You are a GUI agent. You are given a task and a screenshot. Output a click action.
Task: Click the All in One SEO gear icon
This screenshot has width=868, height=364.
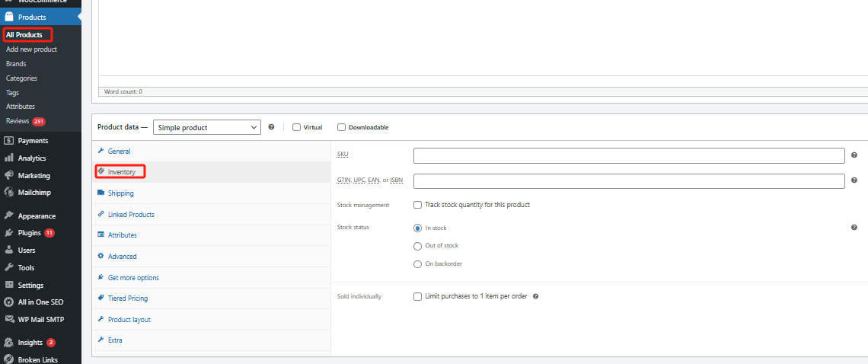pyautogui.click(x=9, y=302)
